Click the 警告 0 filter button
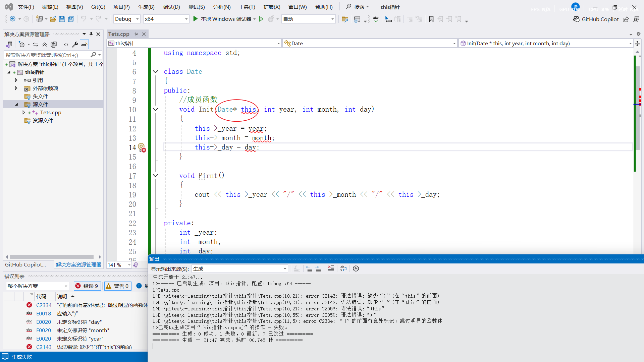 coord(117,286)
